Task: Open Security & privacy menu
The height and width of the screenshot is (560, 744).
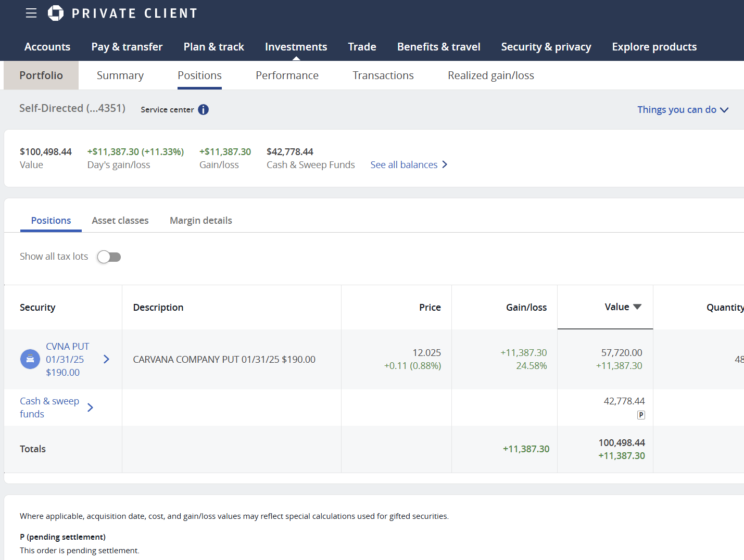Action: coord(546,47)
